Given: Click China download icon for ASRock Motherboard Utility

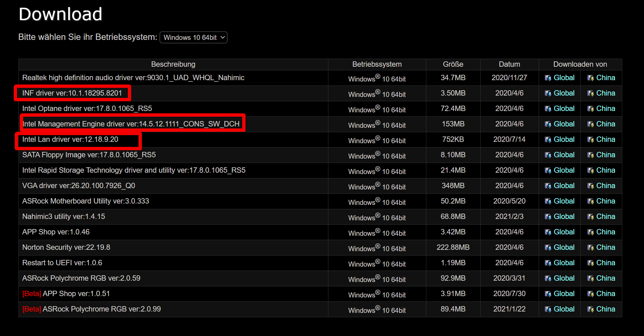Looking at the screenshot, I should point(590,201).
